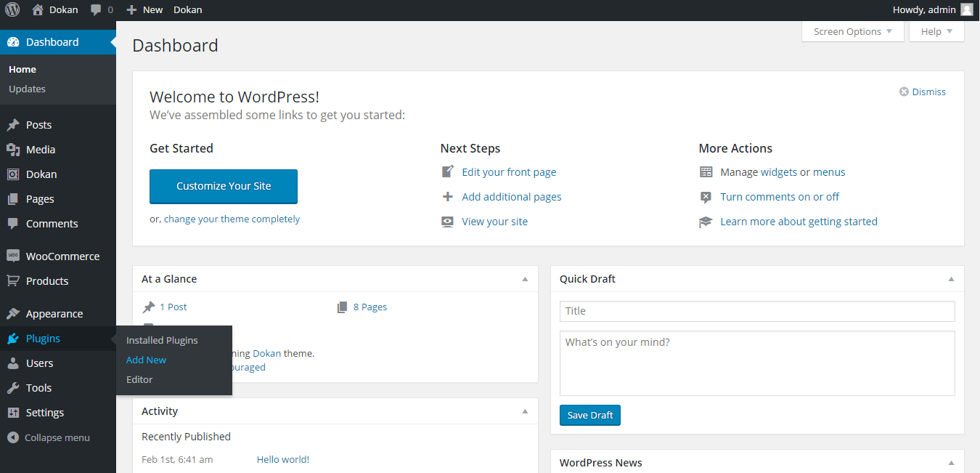Select Add New in the Plugins flyout
980x473 pixels.
(x=146, y=360)
